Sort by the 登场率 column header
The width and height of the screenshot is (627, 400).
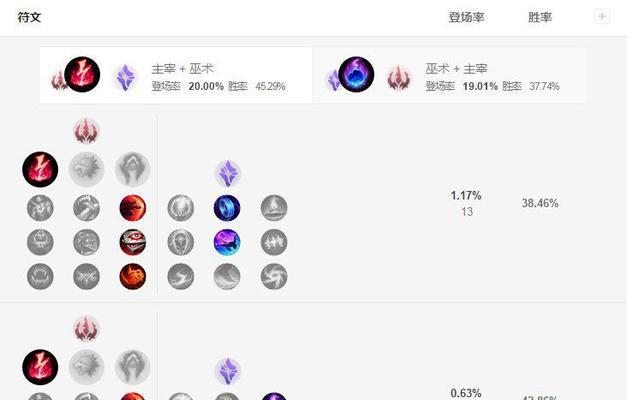click(466, 17)
